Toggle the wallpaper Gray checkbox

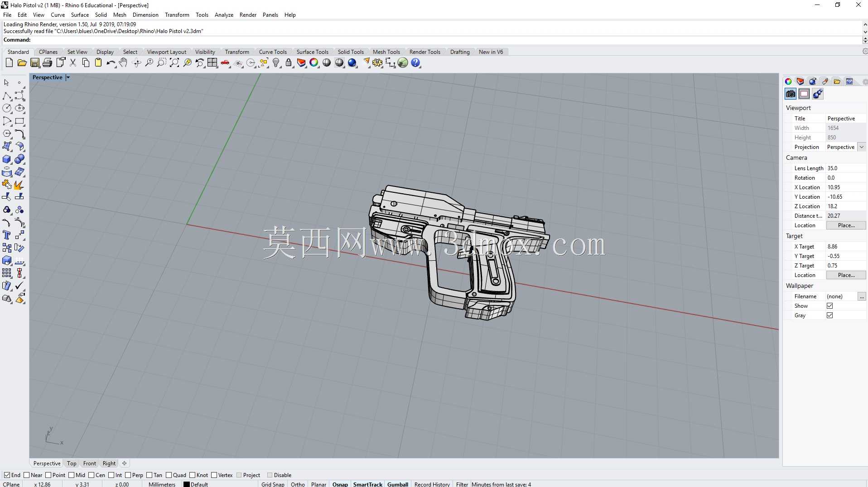[x=829, y=315]
